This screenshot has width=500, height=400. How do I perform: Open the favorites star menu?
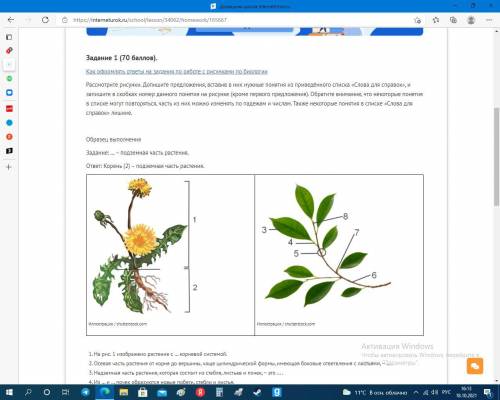436,20
